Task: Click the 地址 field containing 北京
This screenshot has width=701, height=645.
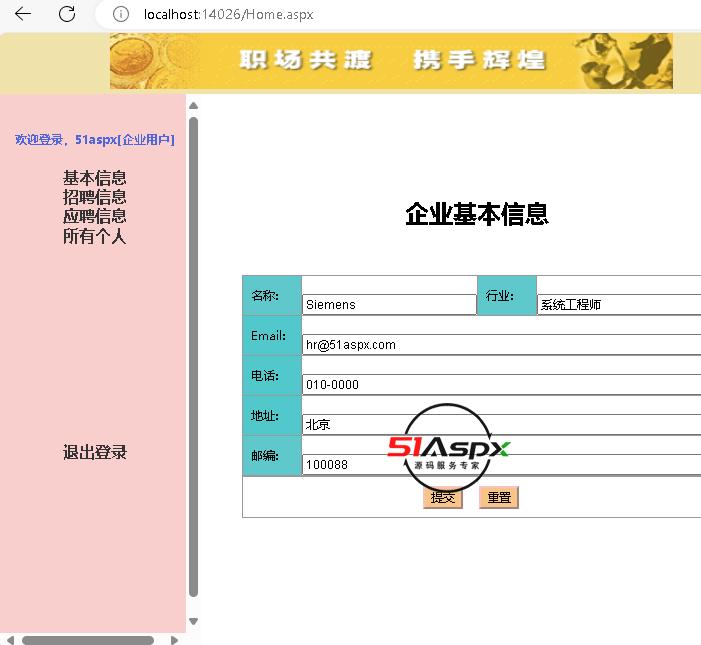Action: click(500, 424)
